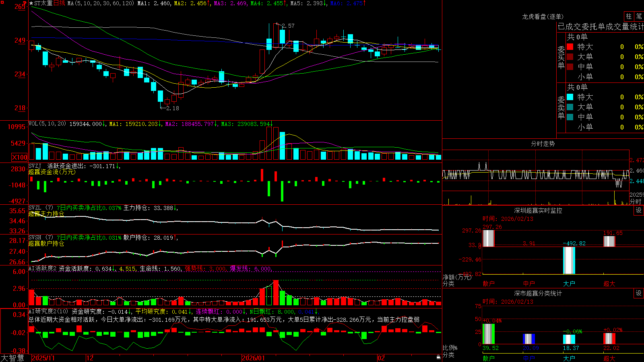Click the 2.18 low price annotation
Screen dimensions: 644x362
(x=172, y=108)
